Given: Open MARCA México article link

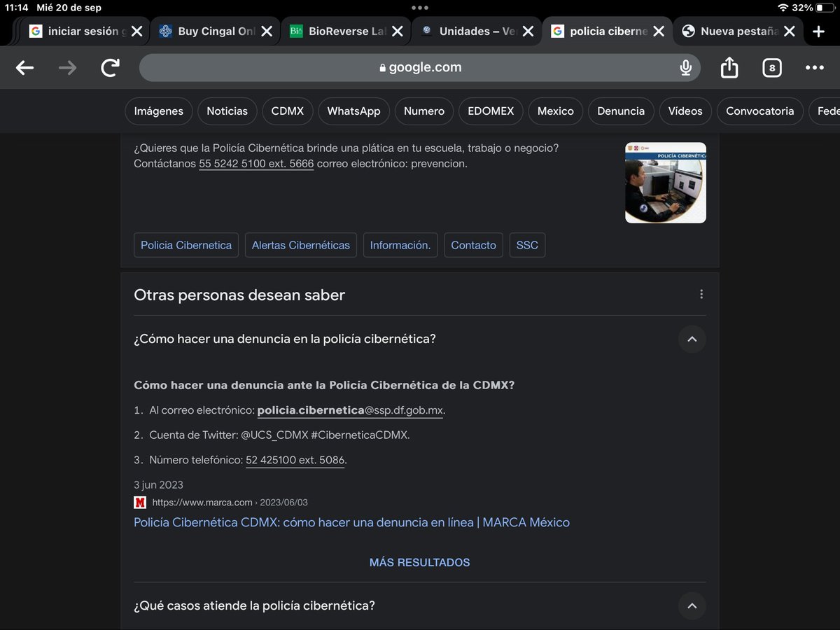Looking at the screenshot, I should pyautogui.click(x=351, y=522).
